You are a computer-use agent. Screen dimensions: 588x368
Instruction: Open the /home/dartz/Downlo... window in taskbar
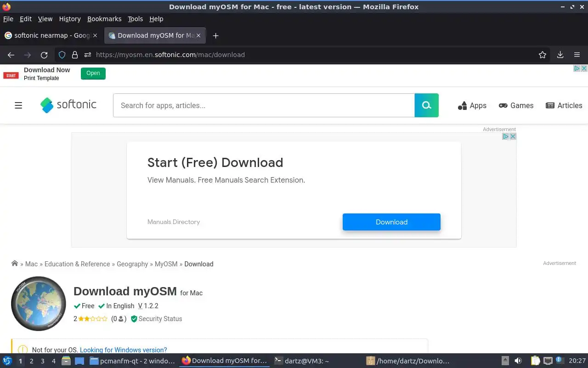tap(408, 361)
